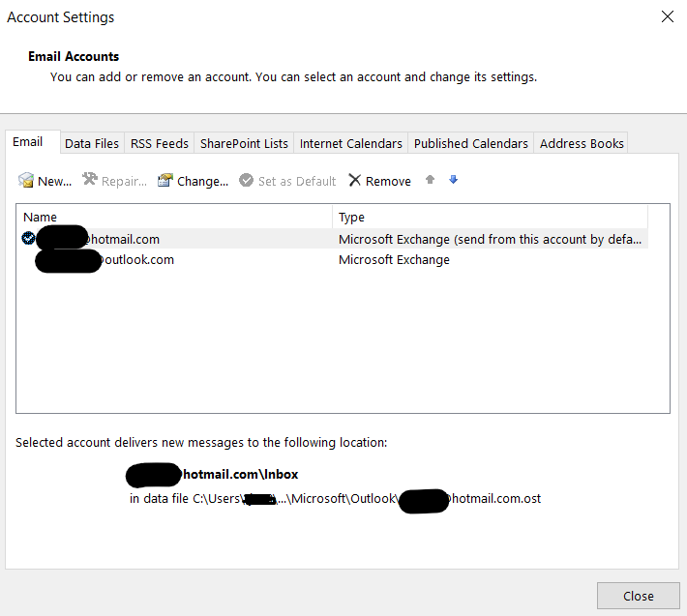Viewport: 687px width, 616px height.
Task: Click 'You can add or remove an account' text
Action: (293, 77)
